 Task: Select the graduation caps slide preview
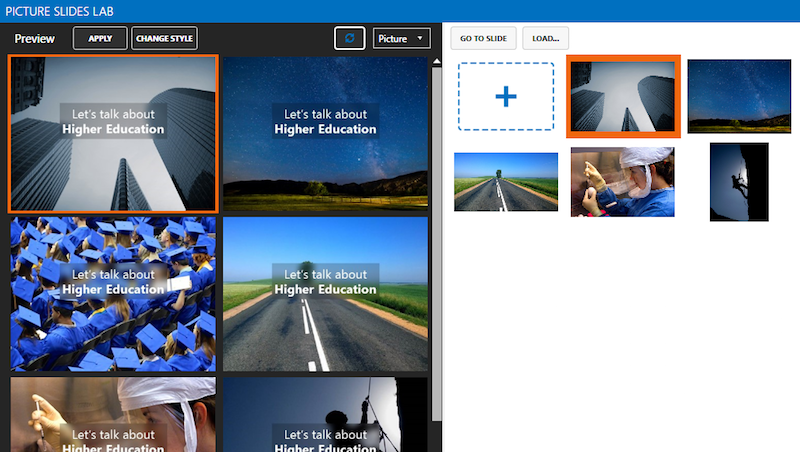coord(113,294)
